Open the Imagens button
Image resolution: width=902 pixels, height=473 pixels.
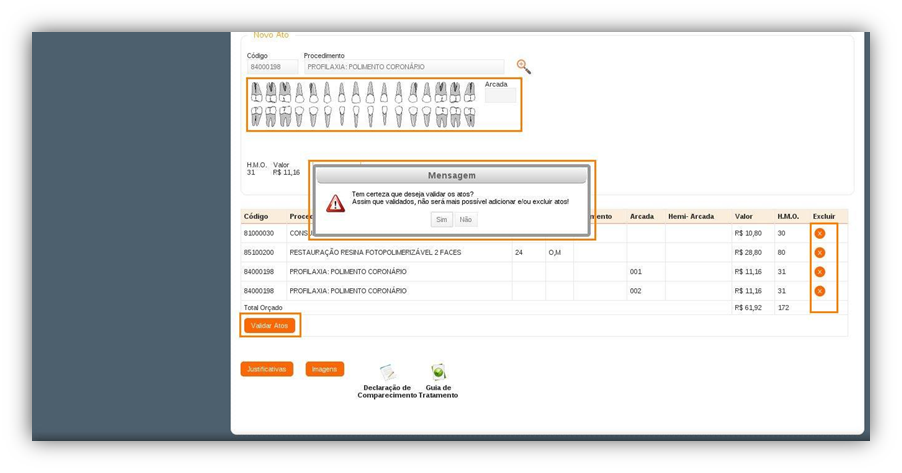point(324,369)
